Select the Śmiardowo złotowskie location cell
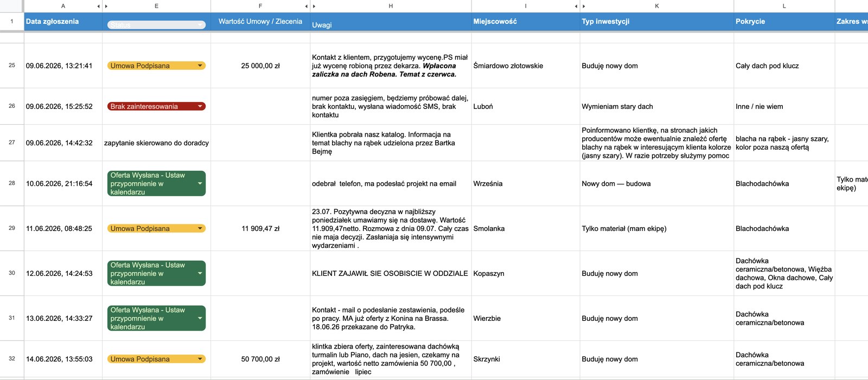This screenshot has width=868, height=380. 526,66
